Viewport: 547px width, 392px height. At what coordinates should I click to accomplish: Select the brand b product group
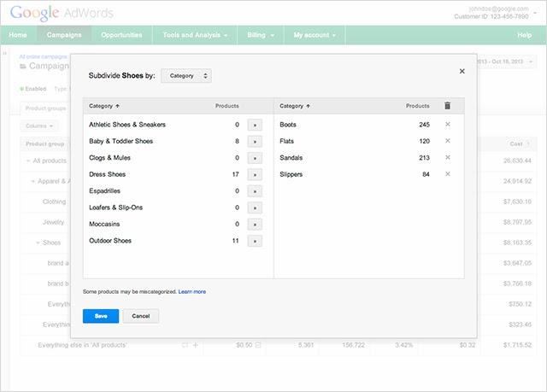[x=58, y=284]
